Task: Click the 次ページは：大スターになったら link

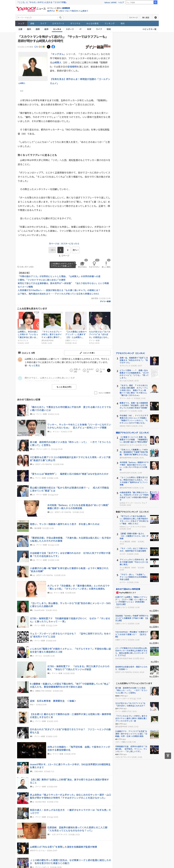Action: click(x=64, y=244)
